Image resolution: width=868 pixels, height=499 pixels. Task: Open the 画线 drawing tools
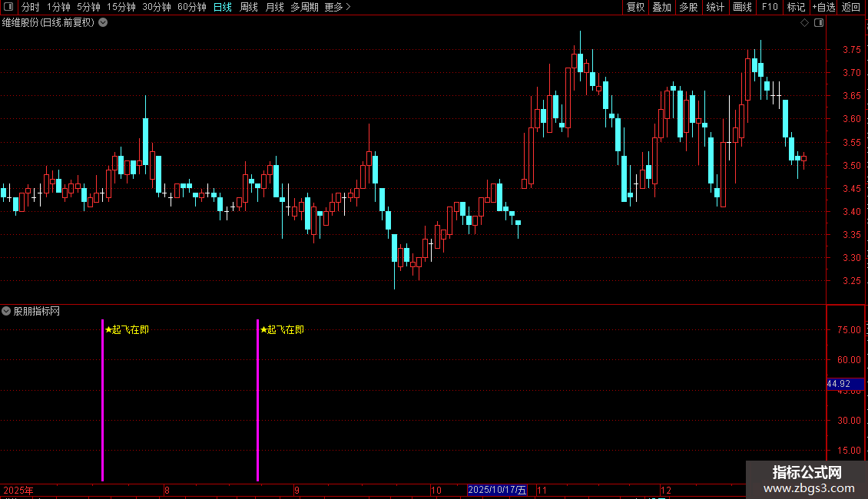[x=742, y=7]
